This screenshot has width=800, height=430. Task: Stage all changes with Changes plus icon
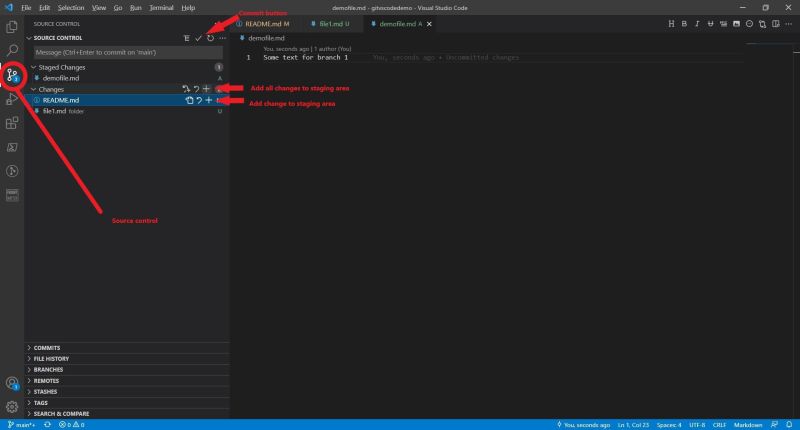point(207,89)
